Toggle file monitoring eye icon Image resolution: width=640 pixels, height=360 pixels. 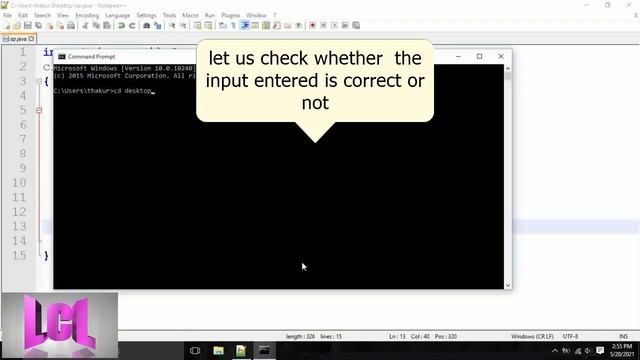pyautogui.click(x=298, y=26)
